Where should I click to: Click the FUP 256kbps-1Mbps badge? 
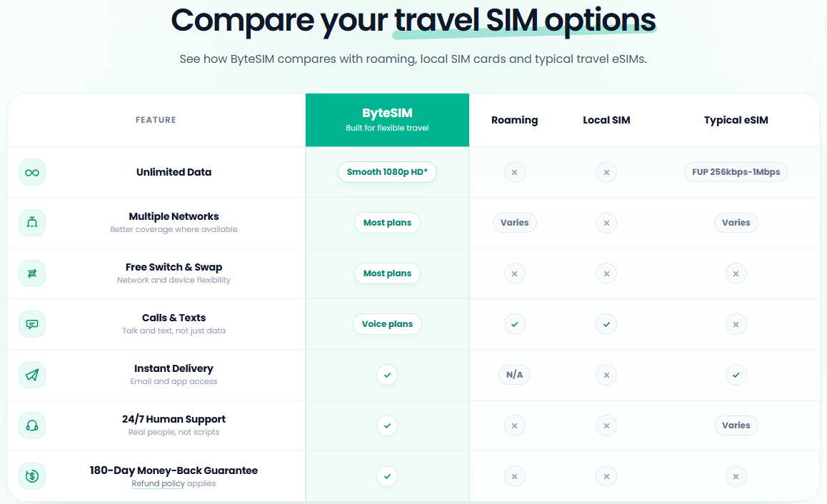click(736, 172)
